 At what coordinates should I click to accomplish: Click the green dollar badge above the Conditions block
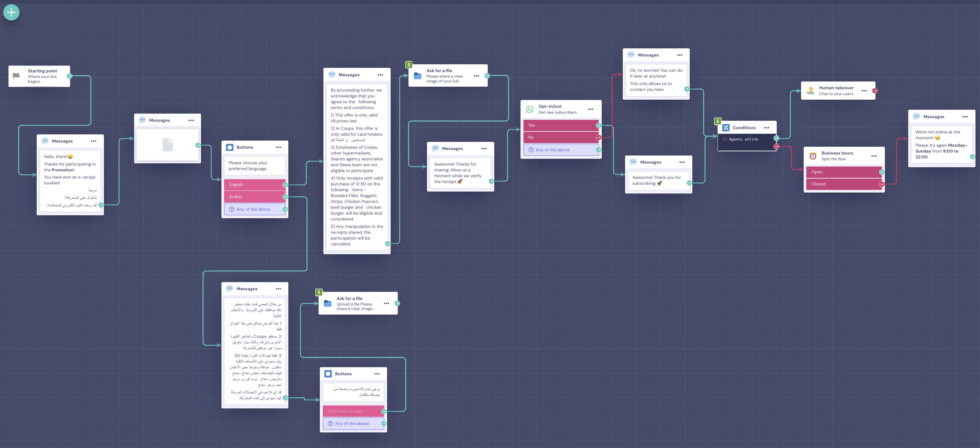coord(718,121)
